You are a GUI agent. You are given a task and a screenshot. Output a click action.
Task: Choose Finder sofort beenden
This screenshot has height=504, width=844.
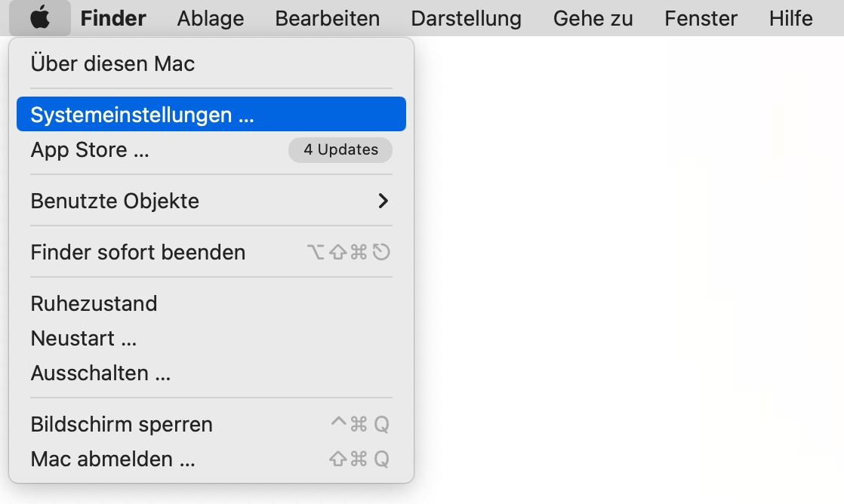click(x=138, y=252)
